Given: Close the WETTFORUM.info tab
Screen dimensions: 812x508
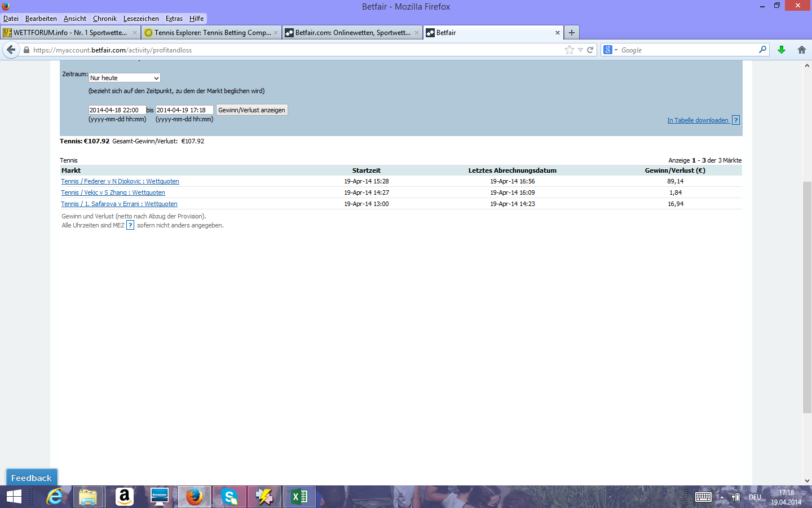Looking at the screenshot, I should click(x=135, y=33).
